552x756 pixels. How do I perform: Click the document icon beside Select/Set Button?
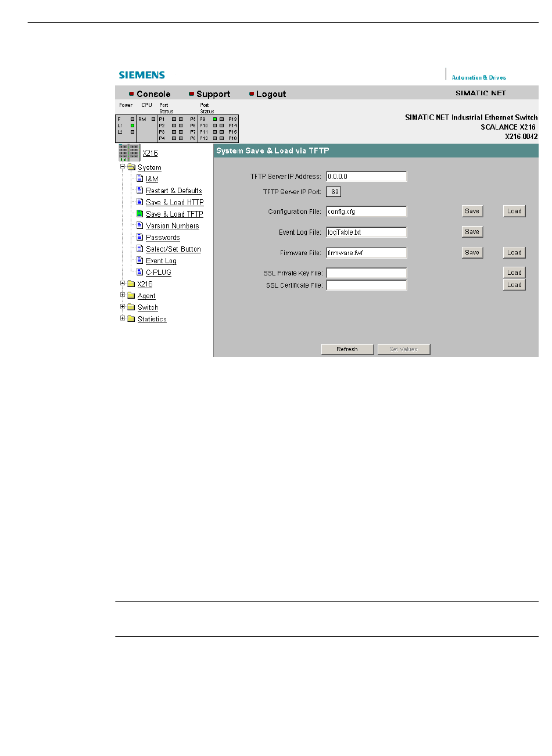140,248
